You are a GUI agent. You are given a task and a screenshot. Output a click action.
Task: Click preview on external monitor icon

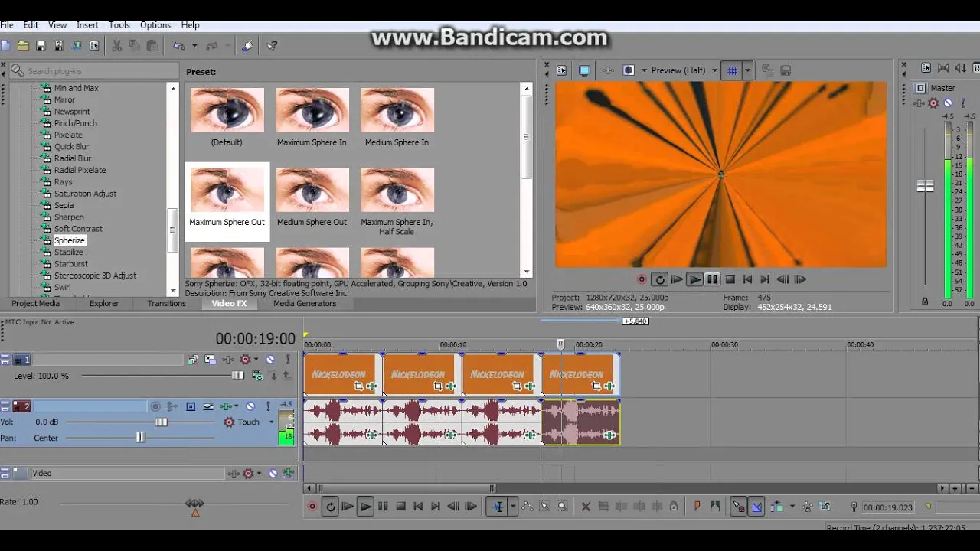click(x=584, y=70)
